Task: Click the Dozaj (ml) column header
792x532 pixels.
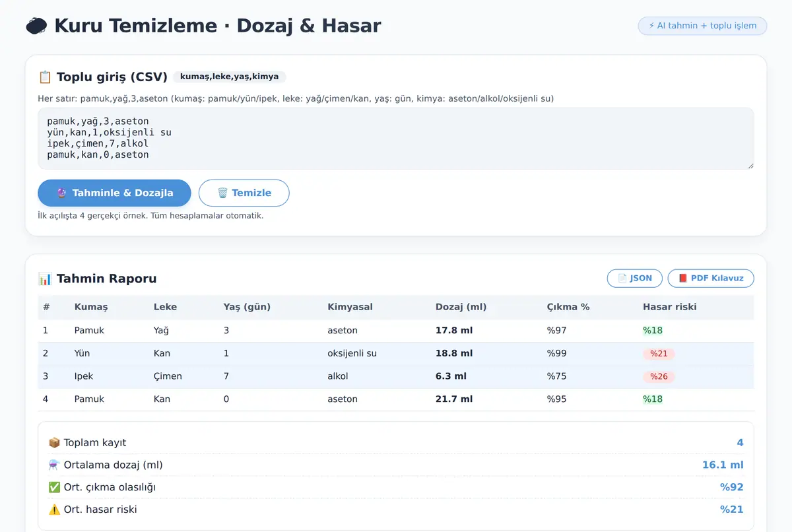Action: coord(461,307)
